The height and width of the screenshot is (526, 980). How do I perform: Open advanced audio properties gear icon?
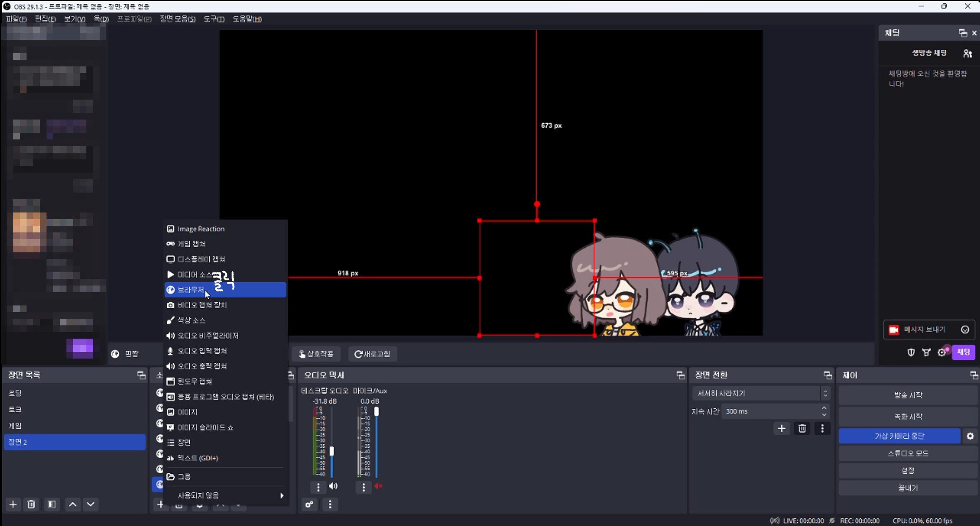pos(309,505)
